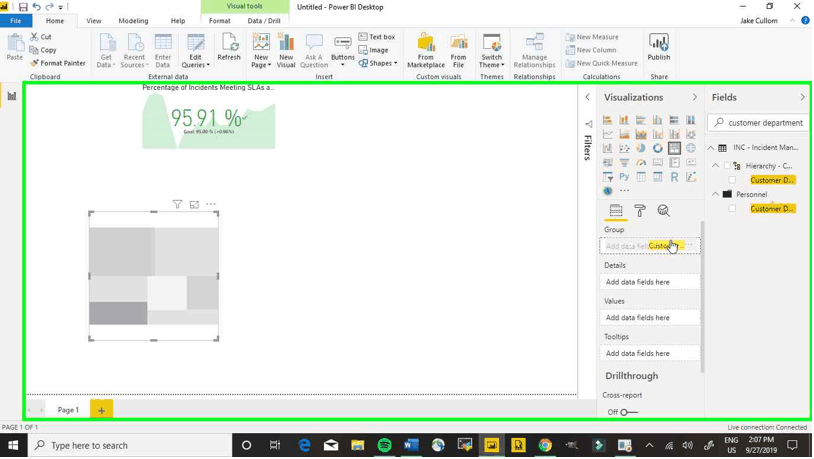This screenshot has height=459, width=814.
Task: Select the Table visualization
Action: pos(641,177)
